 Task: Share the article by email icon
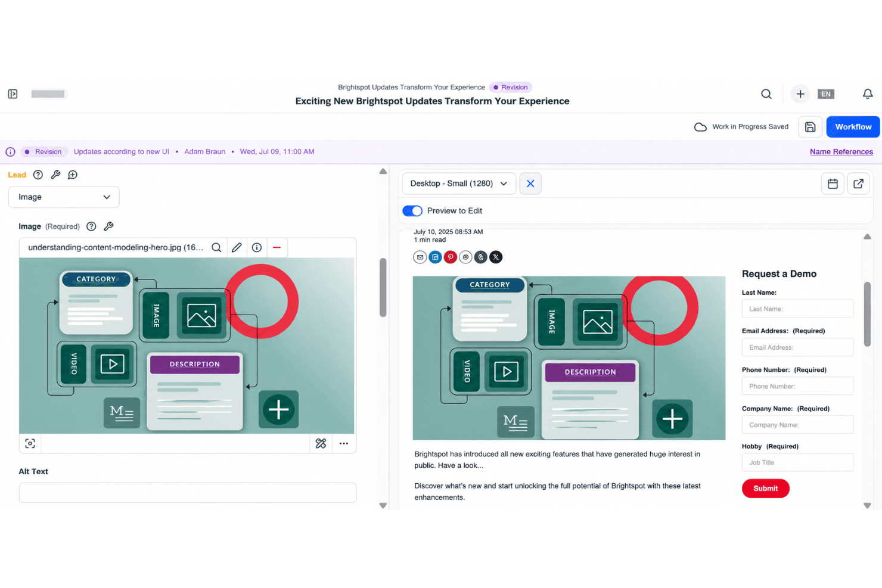[x=420, y=257]
